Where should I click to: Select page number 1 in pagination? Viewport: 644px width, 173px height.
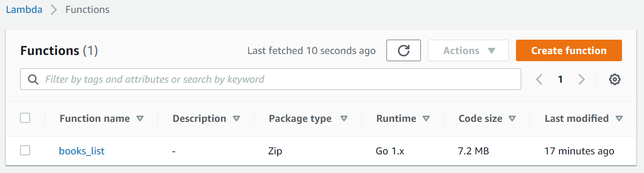560,79
